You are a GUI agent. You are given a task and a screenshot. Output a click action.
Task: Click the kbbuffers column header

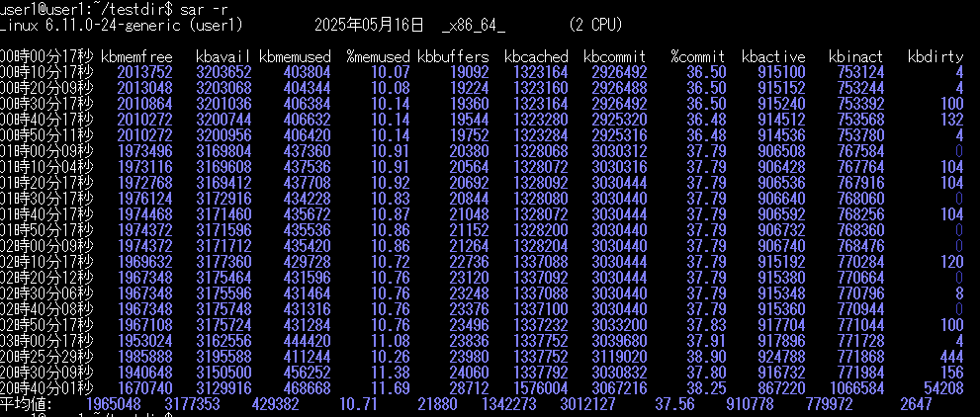(453, 57)
